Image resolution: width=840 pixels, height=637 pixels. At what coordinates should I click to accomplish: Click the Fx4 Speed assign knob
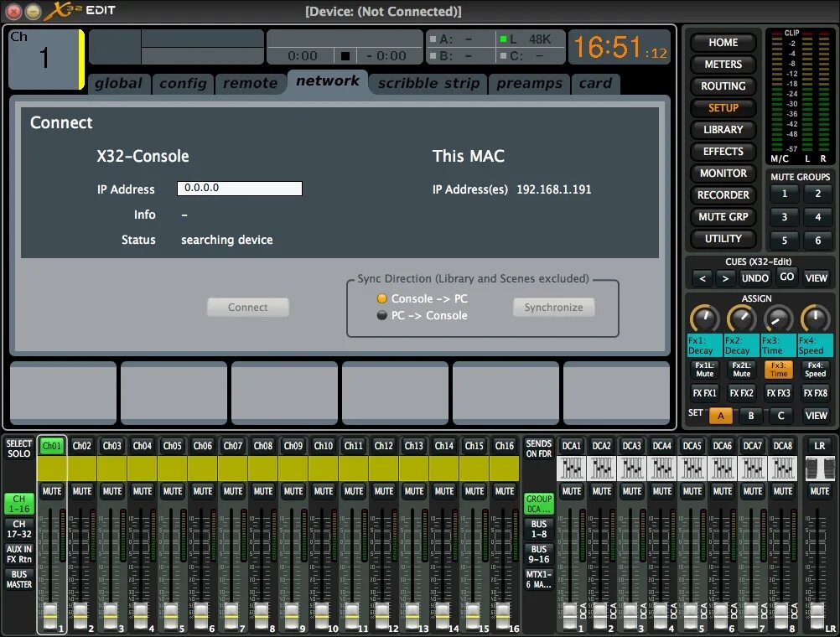pyautogui.click(x=815, y=319)
